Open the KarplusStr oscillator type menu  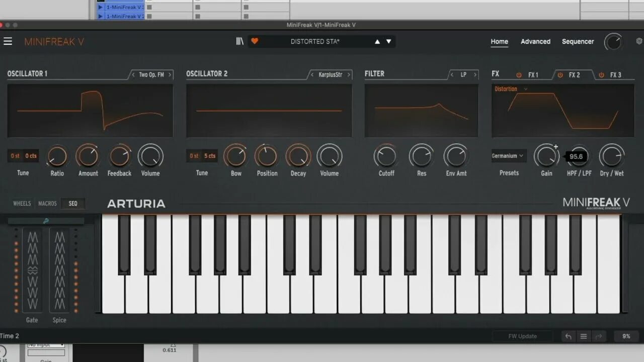(x=330, y=74)
